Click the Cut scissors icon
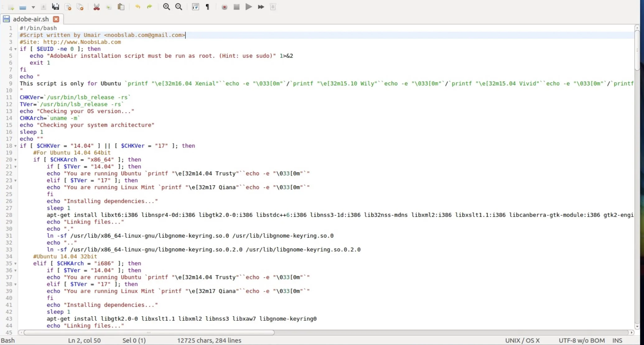 (96, 7)
